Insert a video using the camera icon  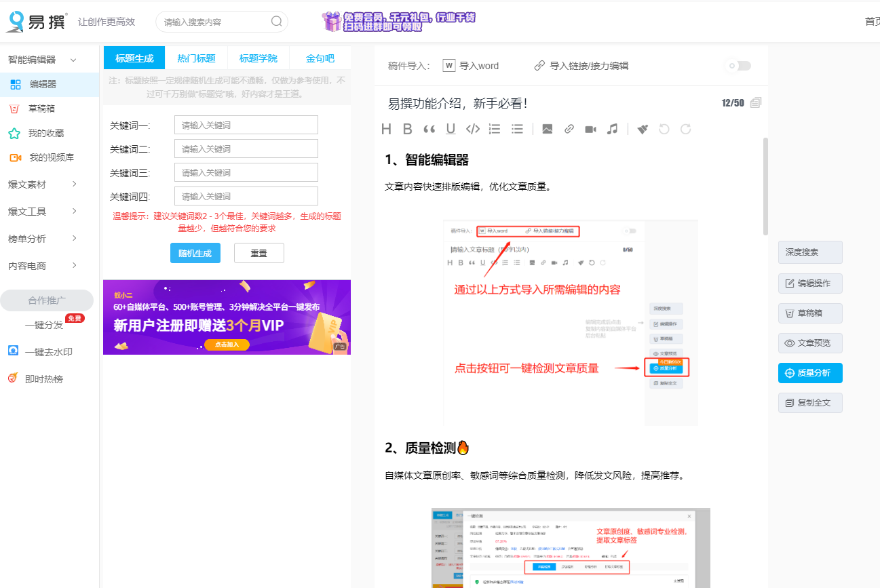click(590, 129)
